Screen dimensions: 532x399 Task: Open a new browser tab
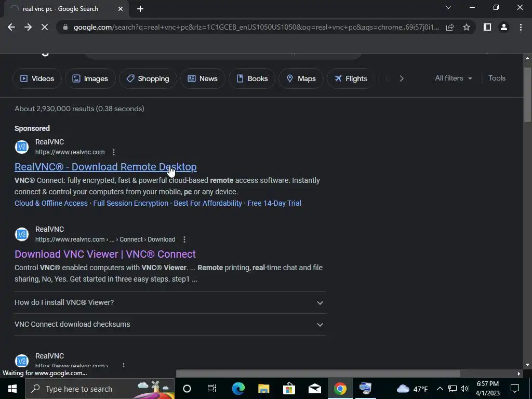coord(140,9)
